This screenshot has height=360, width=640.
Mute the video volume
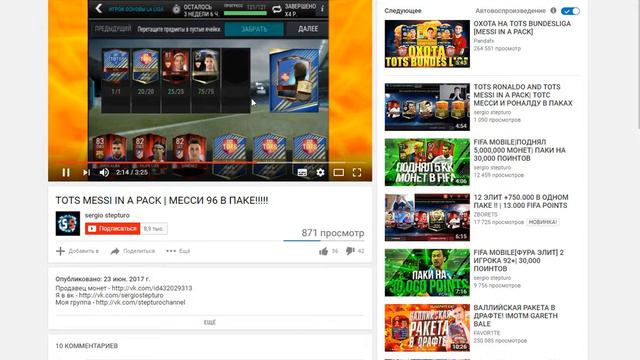click(x=104, y=173)
